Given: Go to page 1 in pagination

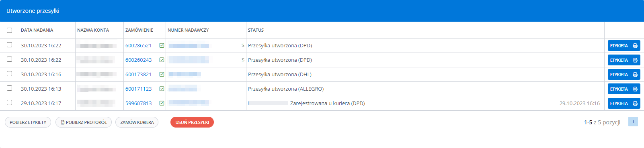Looking at the screenshot, I should tap(633, 122).
